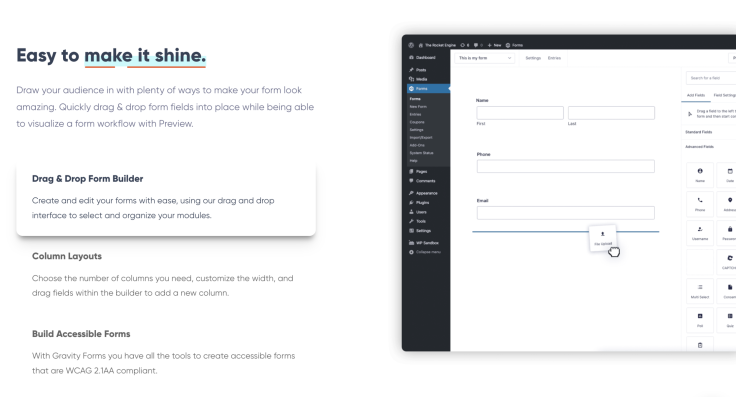Open Import/Export in Forms submenu
The image size is (736, 397).
tap(421, 137)
